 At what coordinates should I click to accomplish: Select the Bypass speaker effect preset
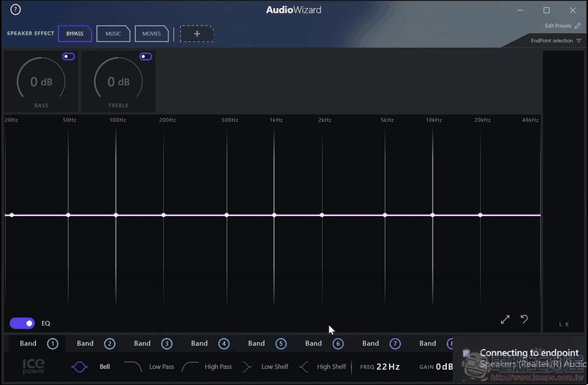(75, 34)
